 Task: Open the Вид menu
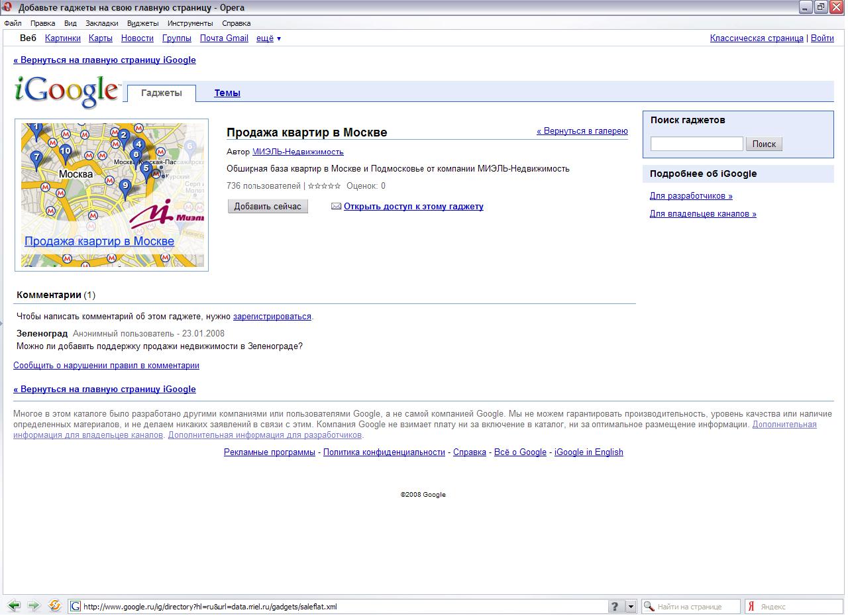tap(70, 23)
